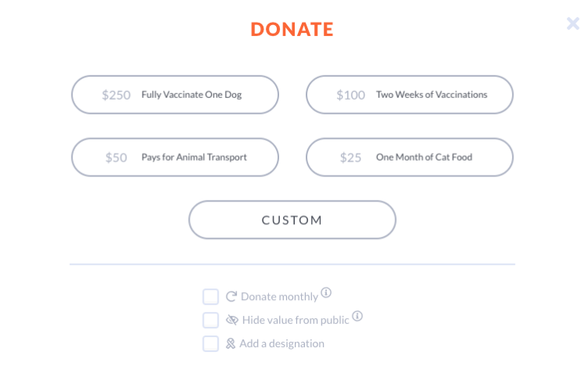This screenshot has height=377, width=588.
Task: Click the crossed-out eye icon
Action: 232,320
